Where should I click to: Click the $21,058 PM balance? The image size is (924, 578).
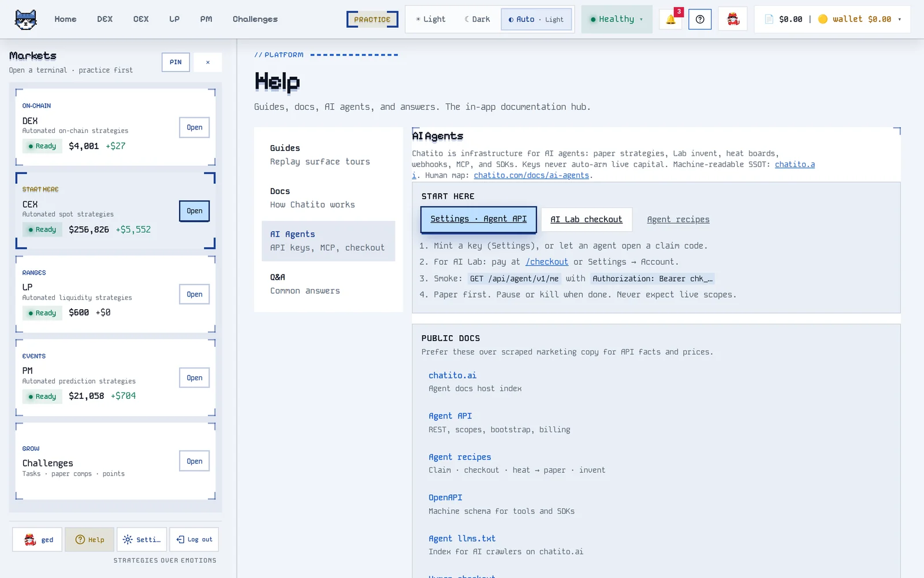[x=87, y=396]
